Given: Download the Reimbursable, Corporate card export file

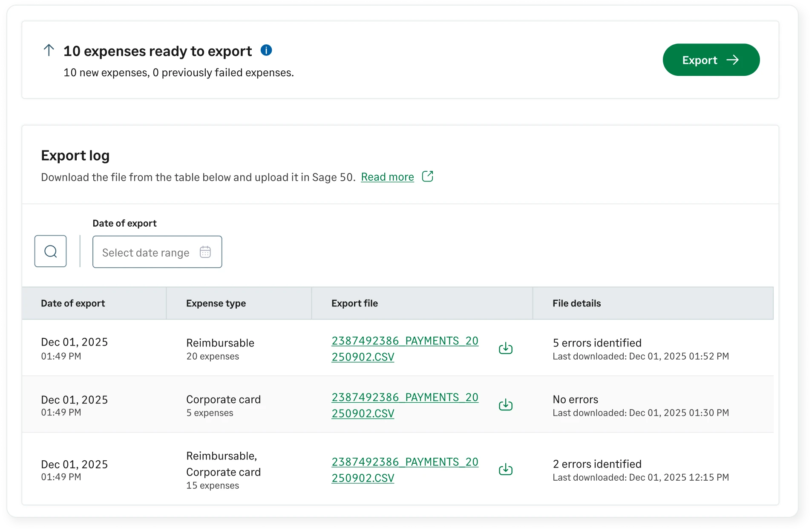Looking at the screenshot, I should [x=505, y=470].
